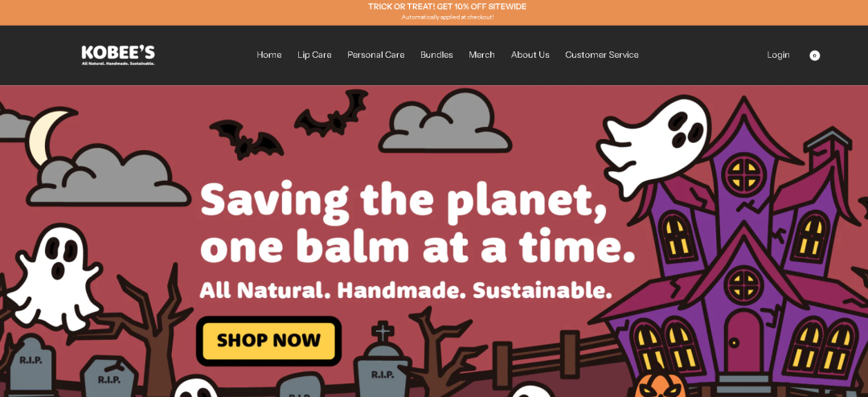Go to the Home page
Viewport: 868px width, 397px height.
click(x=269, y=55)
